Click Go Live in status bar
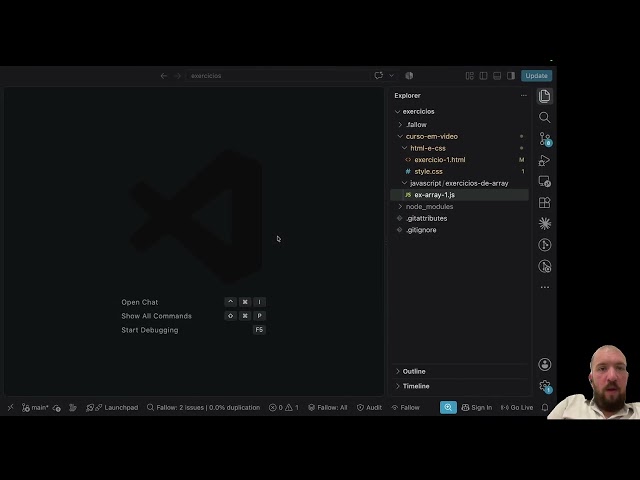640x480 pixels. [x=517, y=407]
